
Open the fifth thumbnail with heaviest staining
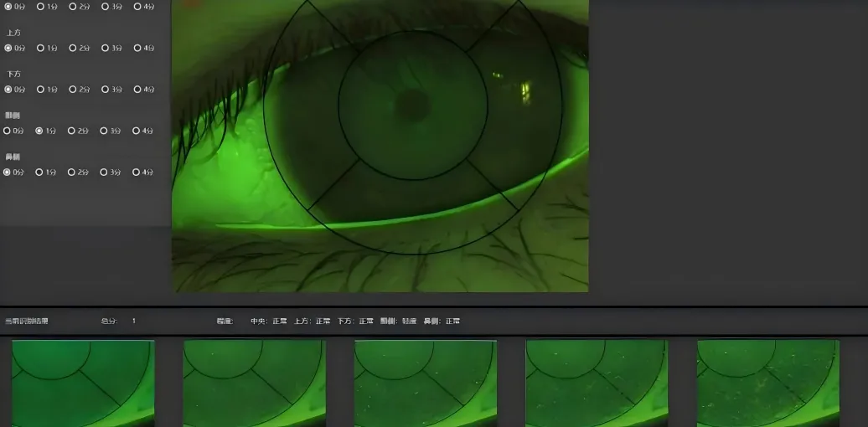click(x=767, y=383)
